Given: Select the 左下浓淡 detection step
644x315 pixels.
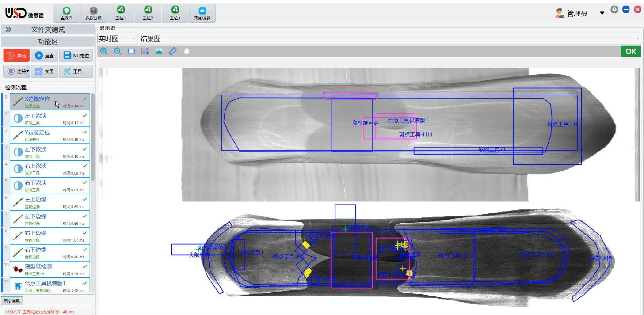Looking at the screenshot, I should point(50,152).
